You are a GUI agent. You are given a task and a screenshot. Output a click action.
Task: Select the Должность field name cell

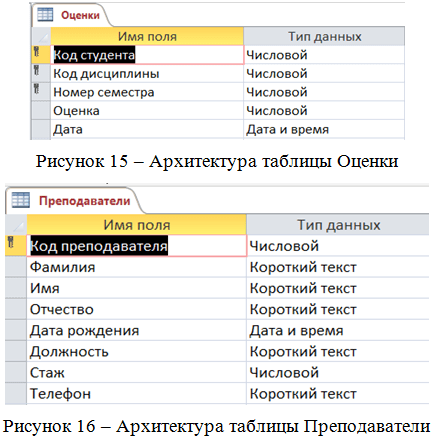(x=136, y=351)
